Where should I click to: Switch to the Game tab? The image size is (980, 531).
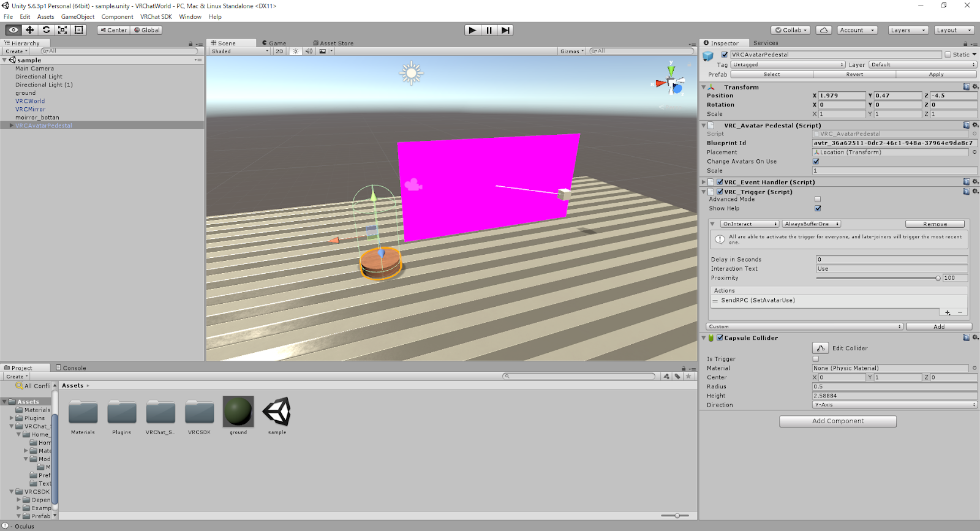tap(274, 43)
